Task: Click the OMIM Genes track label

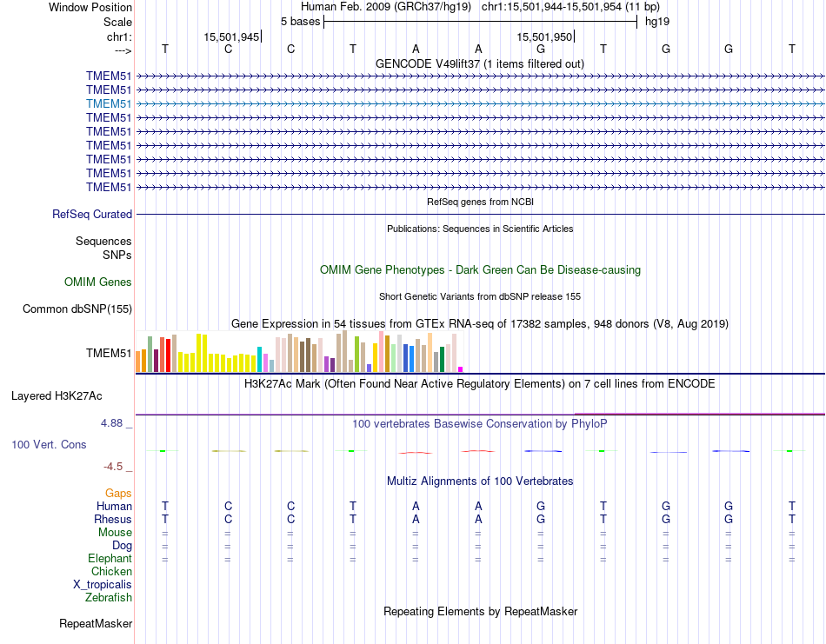Action: [x=98, y=282]
